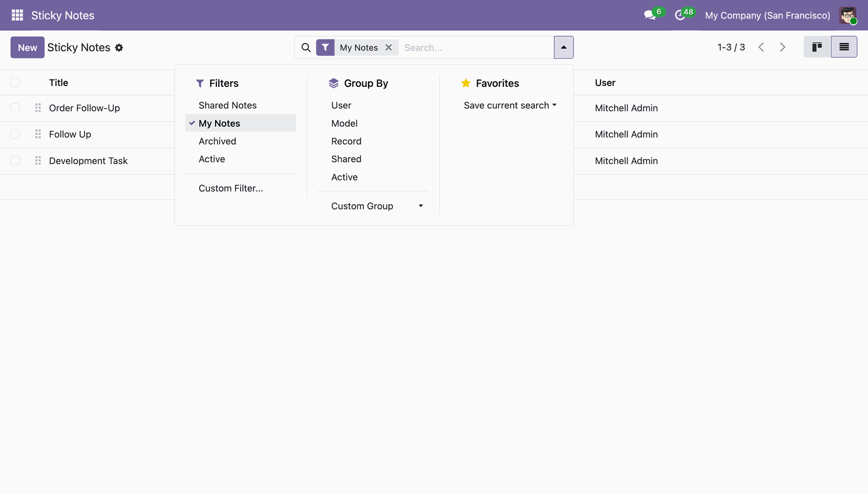868x494 pixels.
Task: Go to the previous page arrow
Action: point(761,47)
